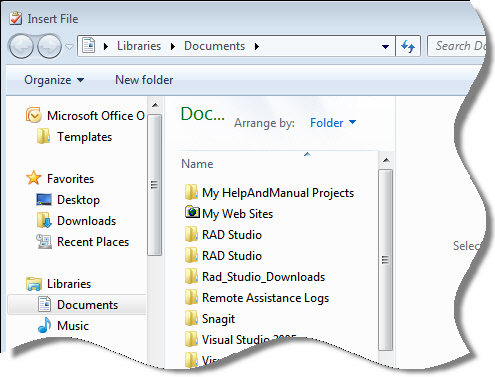Open the Organize menu

54,80
